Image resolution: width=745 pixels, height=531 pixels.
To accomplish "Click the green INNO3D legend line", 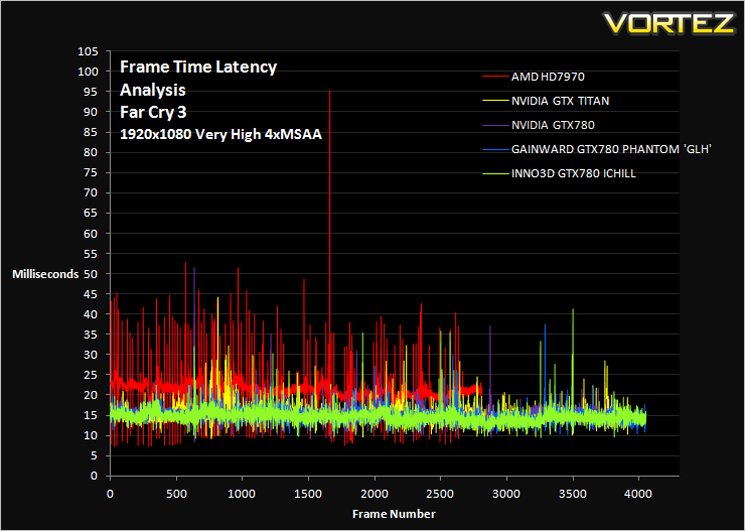I will (x=496, y=173).
